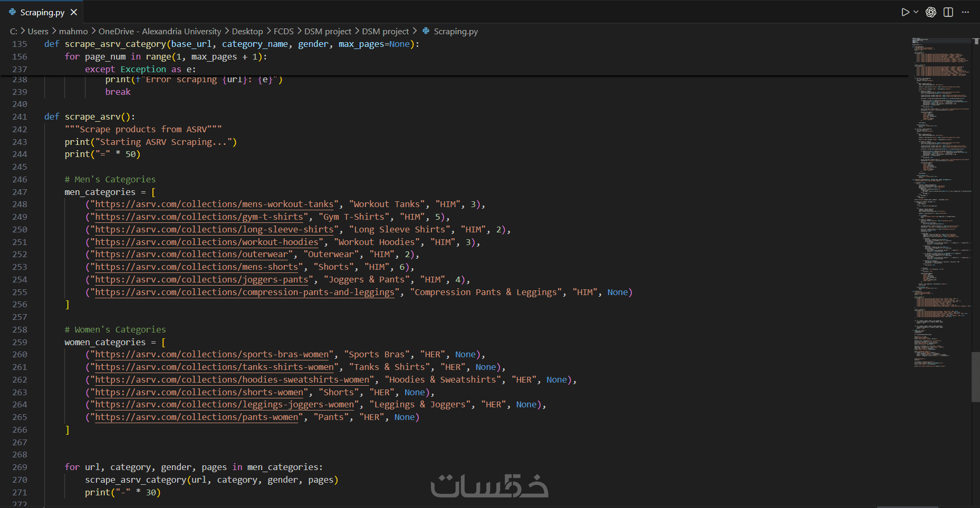980x508 pixels.
Task: Select the Scraping.py tab
Action: click(42, 12)
